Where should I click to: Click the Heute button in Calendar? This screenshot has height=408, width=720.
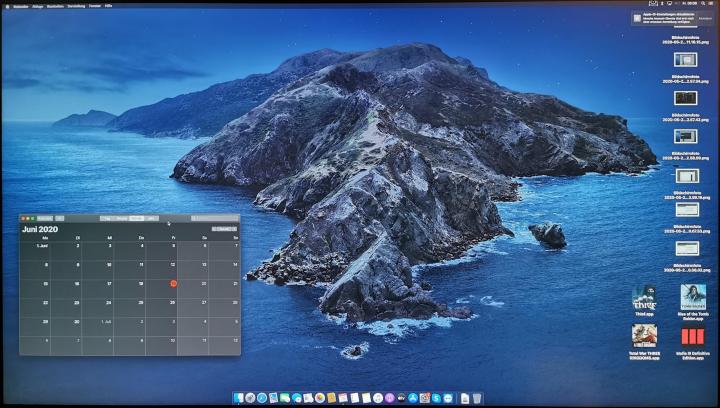point(225,229)
